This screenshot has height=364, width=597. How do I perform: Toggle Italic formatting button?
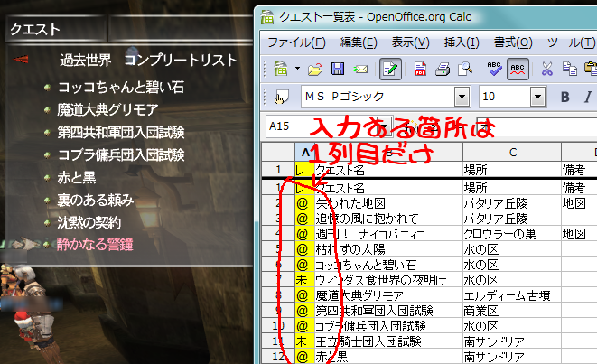(588, 97)
